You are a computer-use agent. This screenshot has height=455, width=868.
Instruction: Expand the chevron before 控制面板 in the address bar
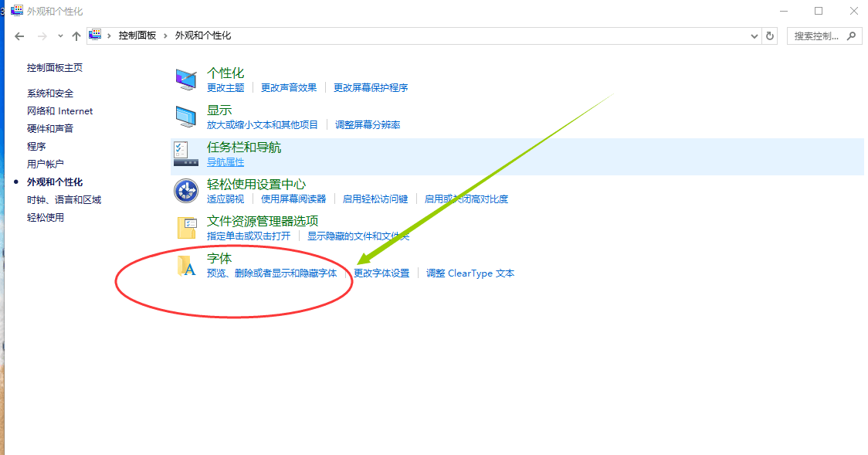[x=109, y=36]
